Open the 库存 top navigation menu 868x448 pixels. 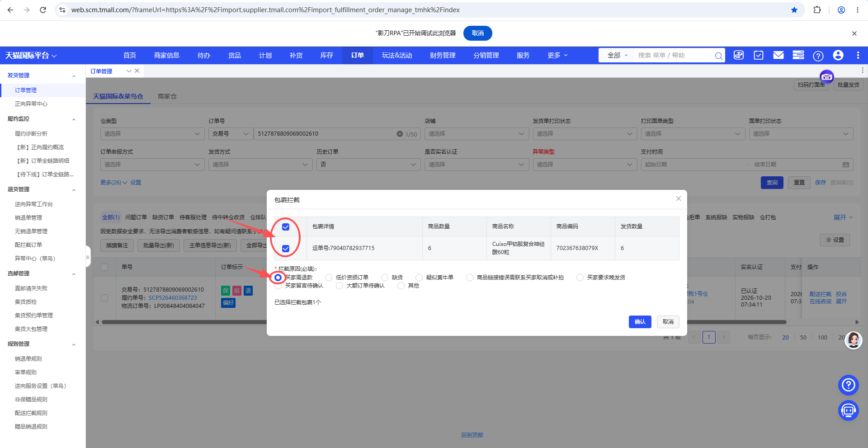tap(327, 55)
